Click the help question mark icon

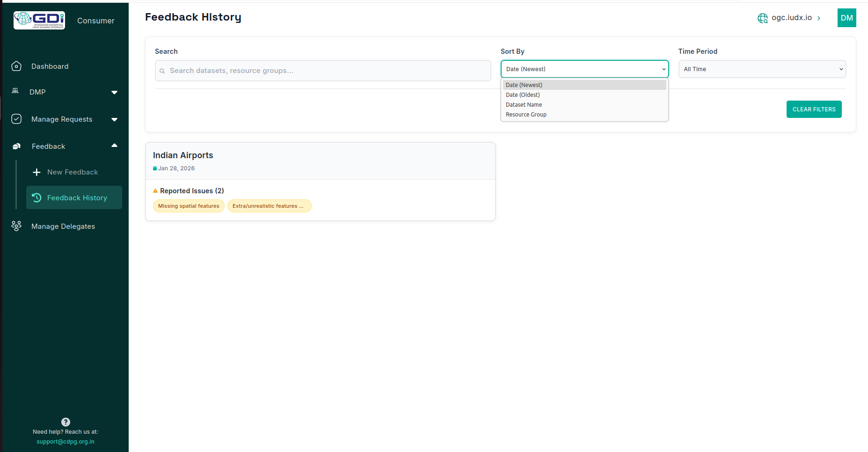[66, 422]
